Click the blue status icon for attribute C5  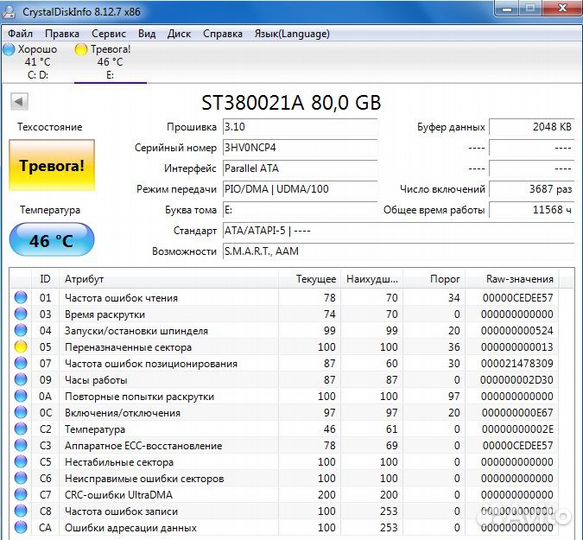pos(21,462)
